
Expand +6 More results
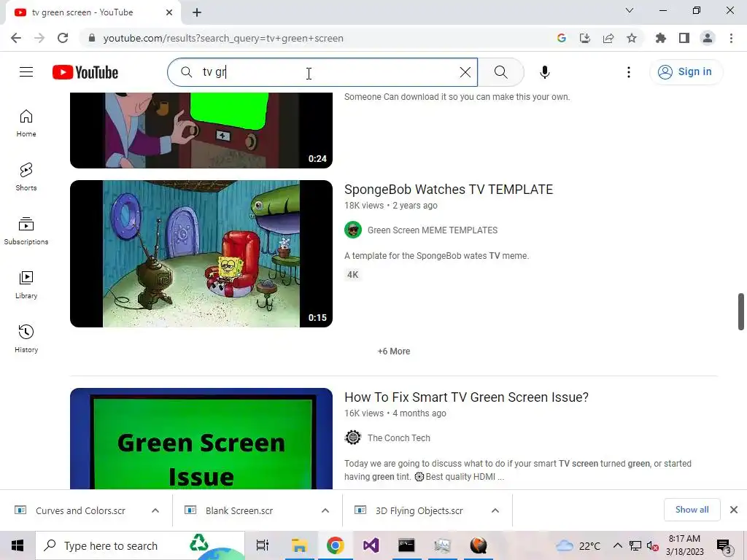[x=394, y=351]
